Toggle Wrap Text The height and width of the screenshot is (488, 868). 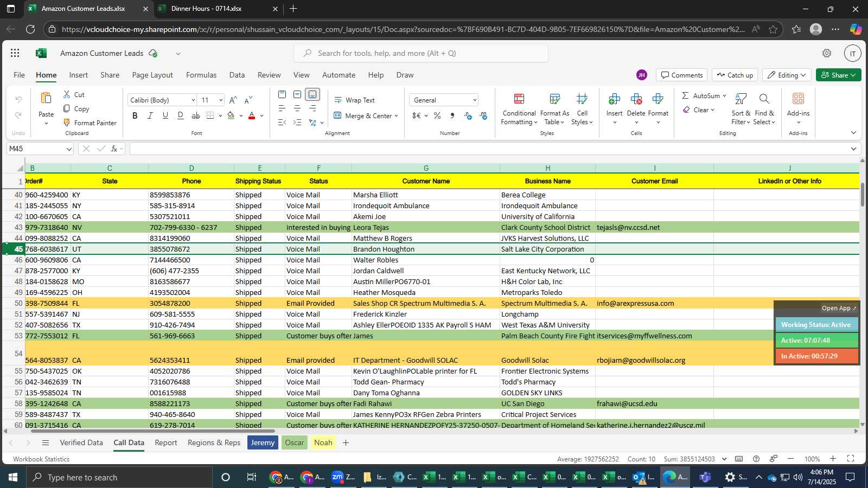[x=354, y=100]
